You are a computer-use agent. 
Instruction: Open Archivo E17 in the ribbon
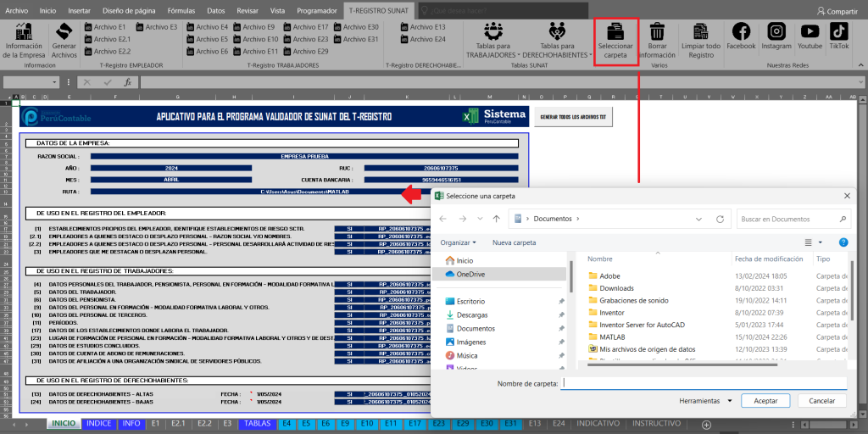306,26
